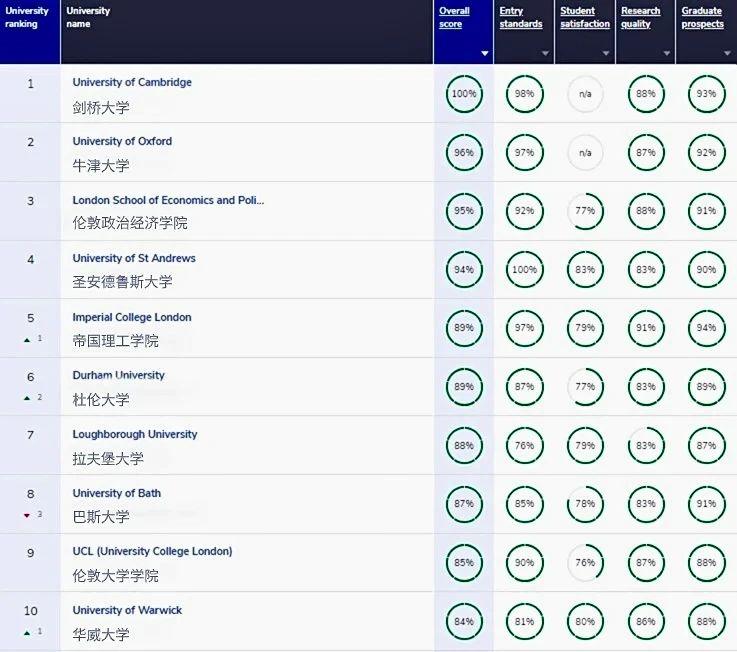Viewport: 737px width, 652px height.
Task: Click Durham's 87% entry standards ring
Action: [525, 387]
